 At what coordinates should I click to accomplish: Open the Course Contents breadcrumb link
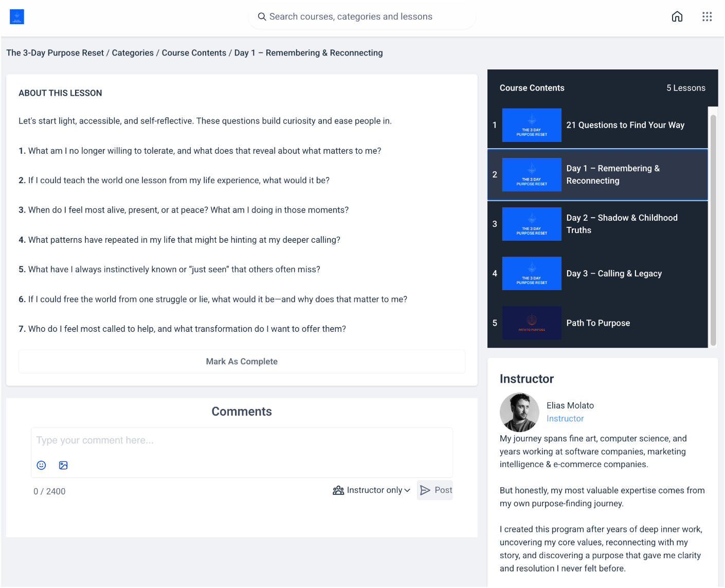194,53
